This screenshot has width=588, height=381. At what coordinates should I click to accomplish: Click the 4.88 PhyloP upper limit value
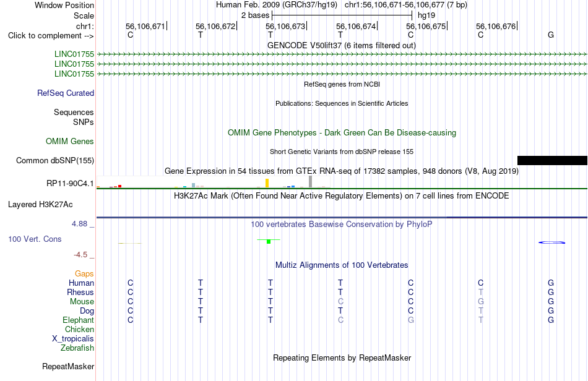point(79,224)
